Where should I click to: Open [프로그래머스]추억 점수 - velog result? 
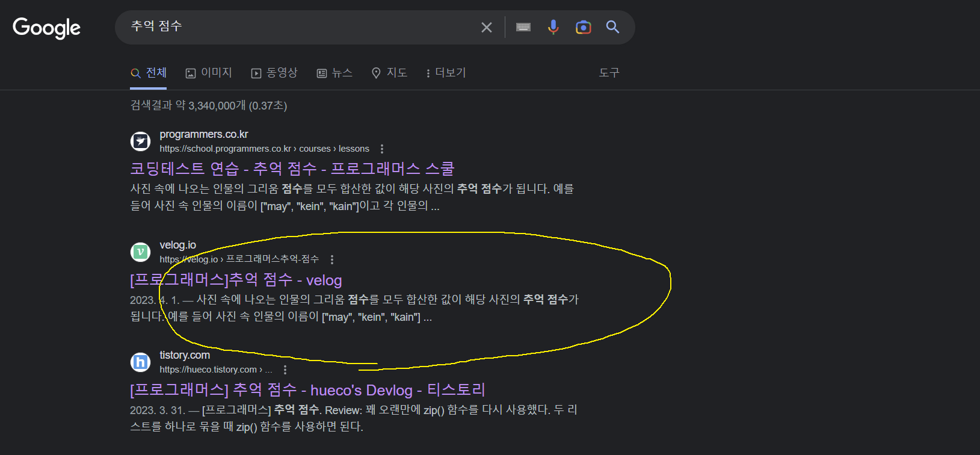(x=236, y=280)
